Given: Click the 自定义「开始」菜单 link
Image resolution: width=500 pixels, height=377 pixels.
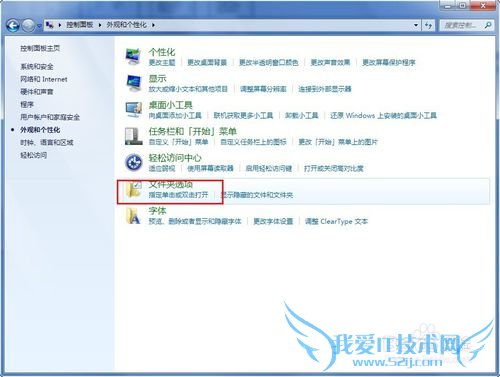Looking at the screenshot, I should tap(178, 142).
